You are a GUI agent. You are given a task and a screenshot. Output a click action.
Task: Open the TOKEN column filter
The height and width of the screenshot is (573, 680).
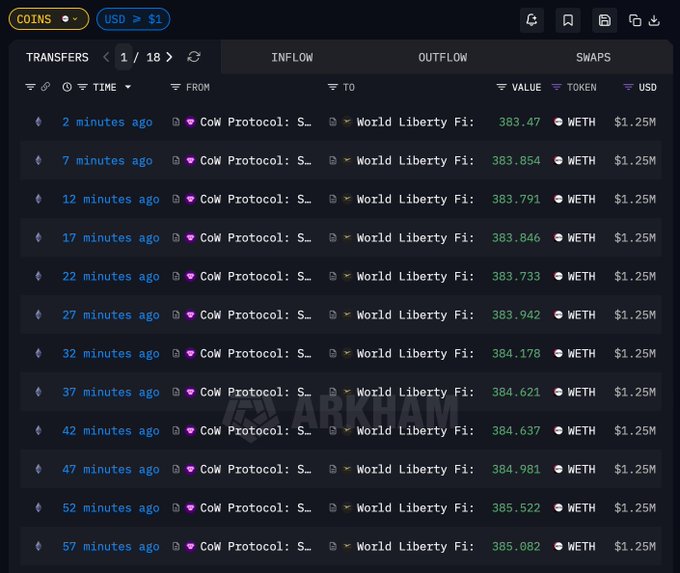pos(557,87)
